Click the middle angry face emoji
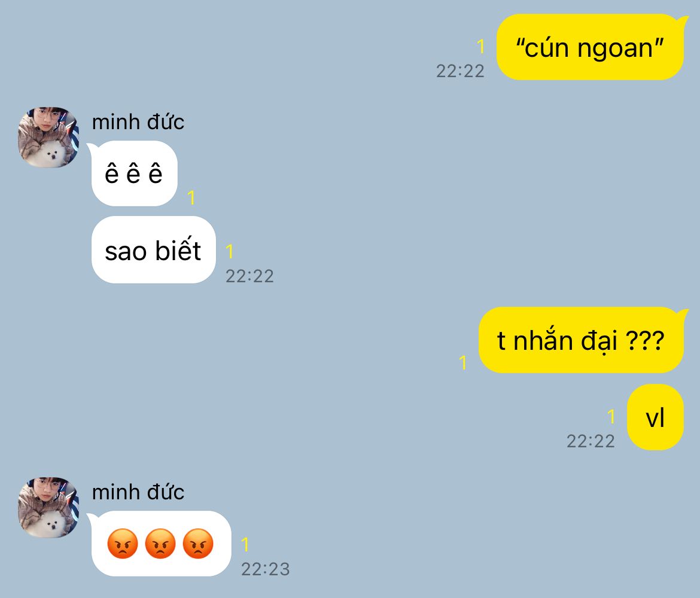This screenshot has height=598, width=700. (x=161, y=544)
